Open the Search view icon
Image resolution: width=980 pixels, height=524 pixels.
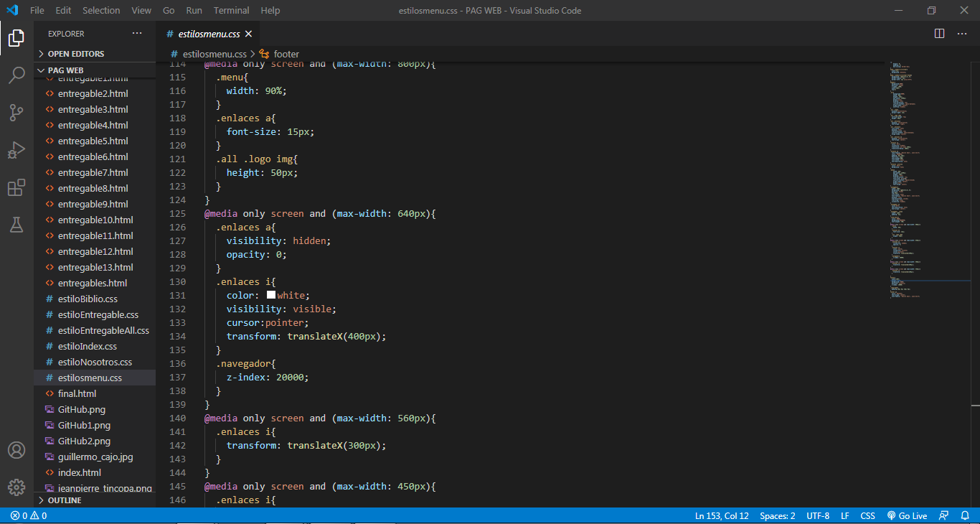pos(17,75)
